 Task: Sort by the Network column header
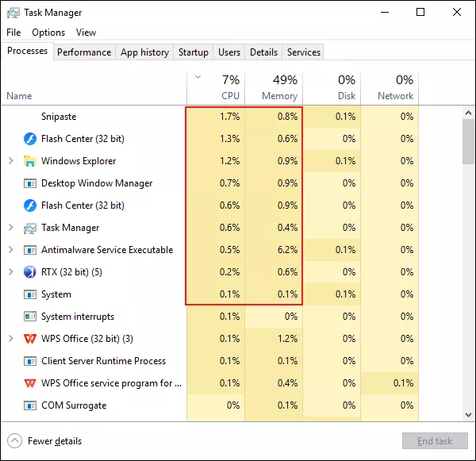click(390, 89)
